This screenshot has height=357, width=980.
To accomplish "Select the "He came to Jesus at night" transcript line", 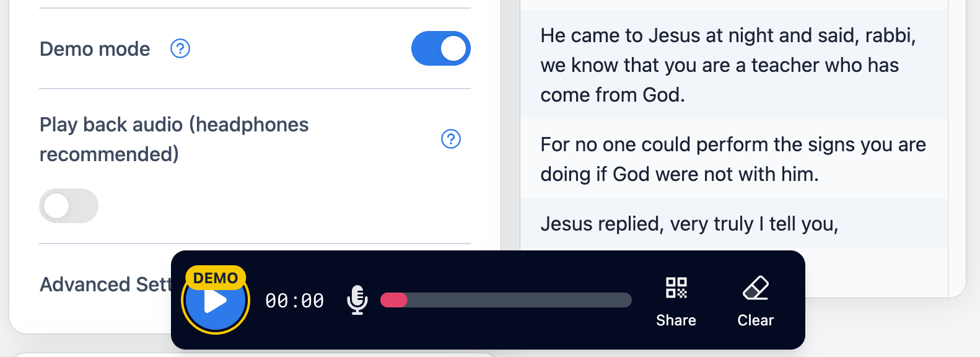I will [x=728, y=65].
